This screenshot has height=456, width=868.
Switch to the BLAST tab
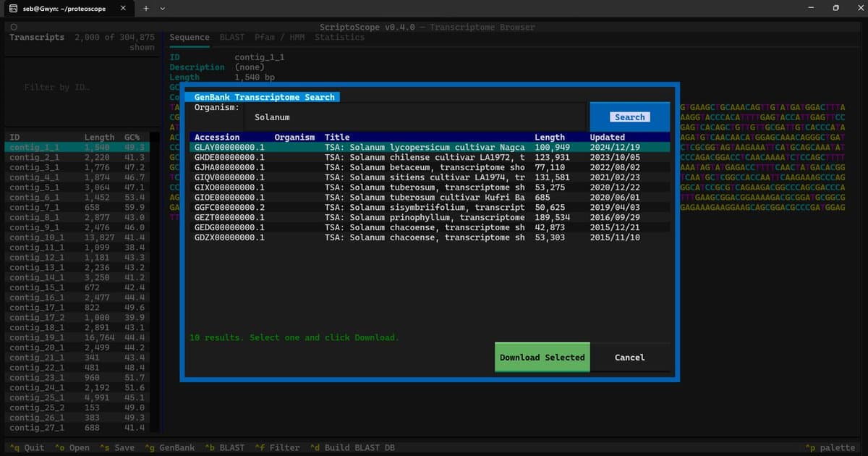point(231,38)
